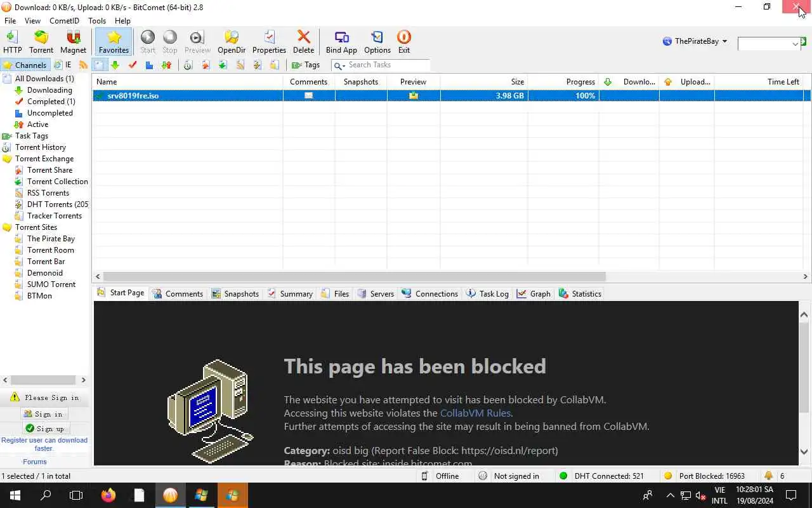This screenshot has width=812, height=508.
Task: Click the Stop task toolbar icon
Action: click(x=170, y=42)
